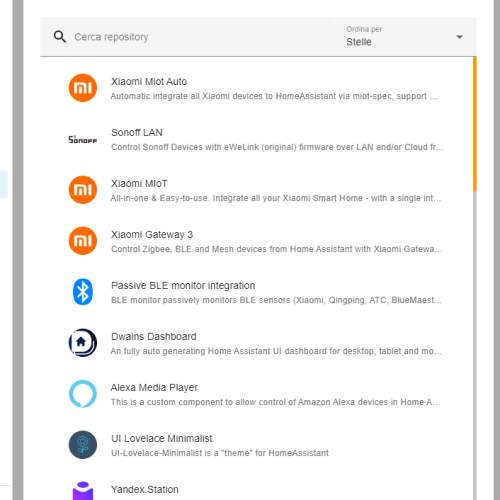Select the Dwains Dashboard title
Screen dimensions: 500x500
pos(154,337)
